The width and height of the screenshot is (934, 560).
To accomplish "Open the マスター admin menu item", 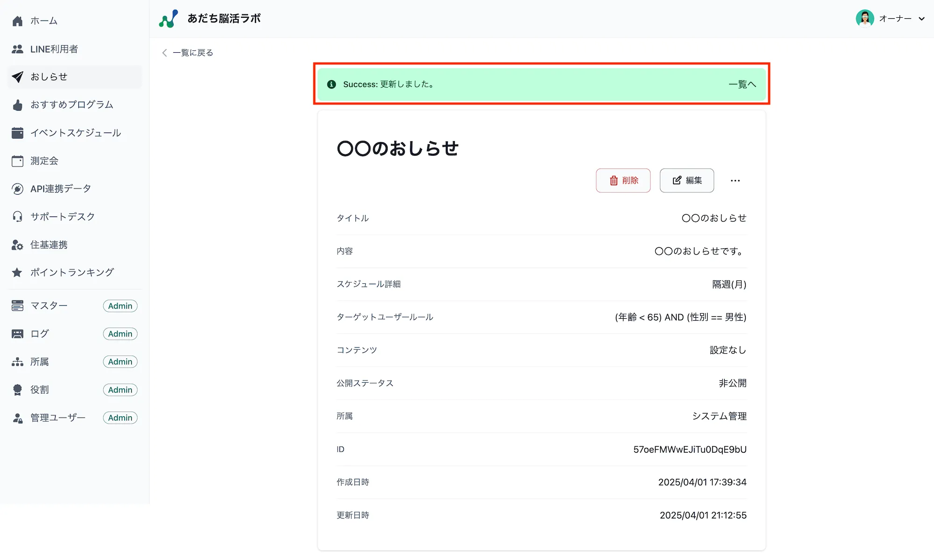I will pyautogui.click(x=49, y=306).
